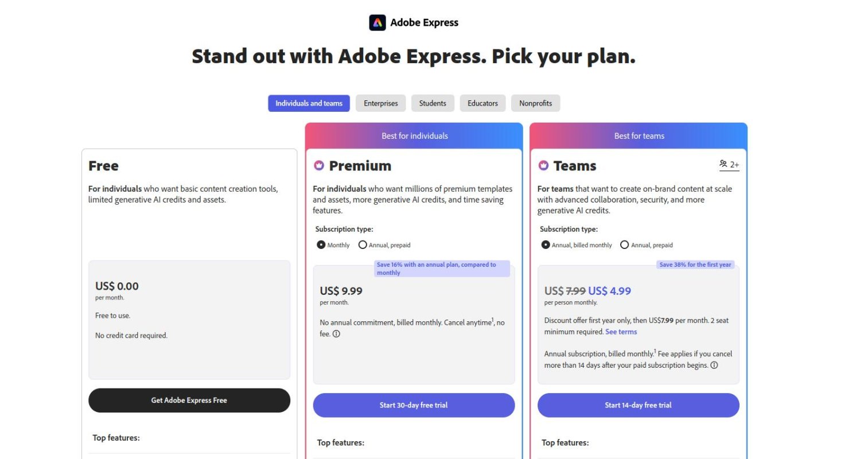Click the Adobe Express logo icon
This screenshot has width=868, height=459.
tap(377, 22)
